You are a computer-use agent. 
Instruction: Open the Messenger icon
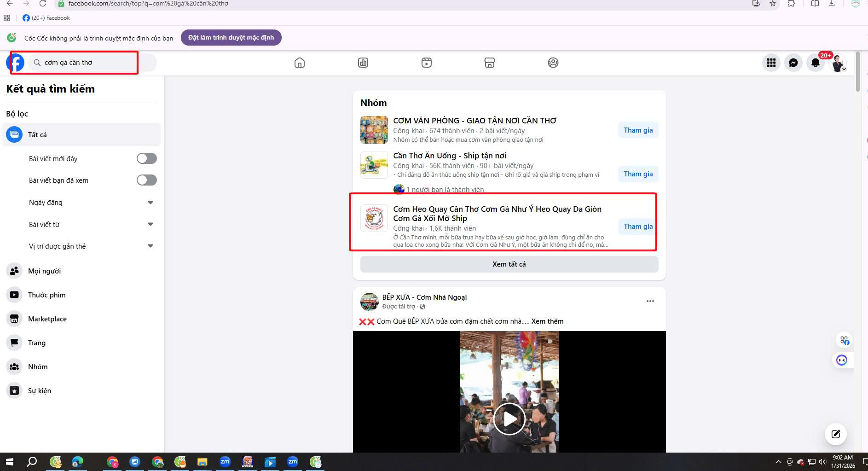pyautogui.click(x=793, y=63)
